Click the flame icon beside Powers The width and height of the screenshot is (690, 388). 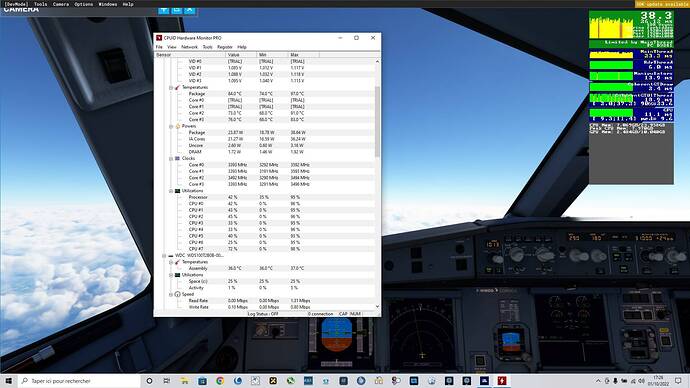[x=177, y=126]
